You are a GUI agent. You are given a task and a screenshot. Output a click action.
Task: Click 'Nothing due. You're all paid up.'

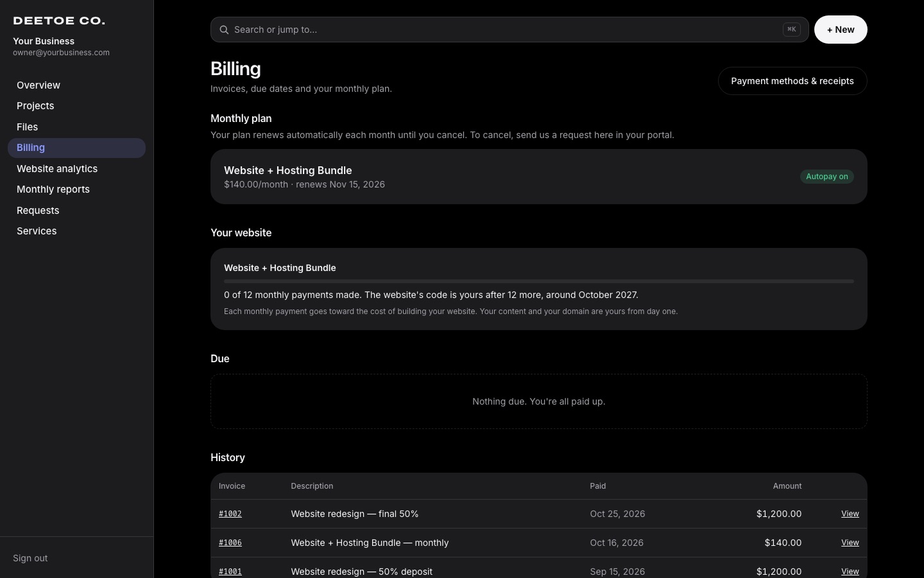(x=539, y=401)
